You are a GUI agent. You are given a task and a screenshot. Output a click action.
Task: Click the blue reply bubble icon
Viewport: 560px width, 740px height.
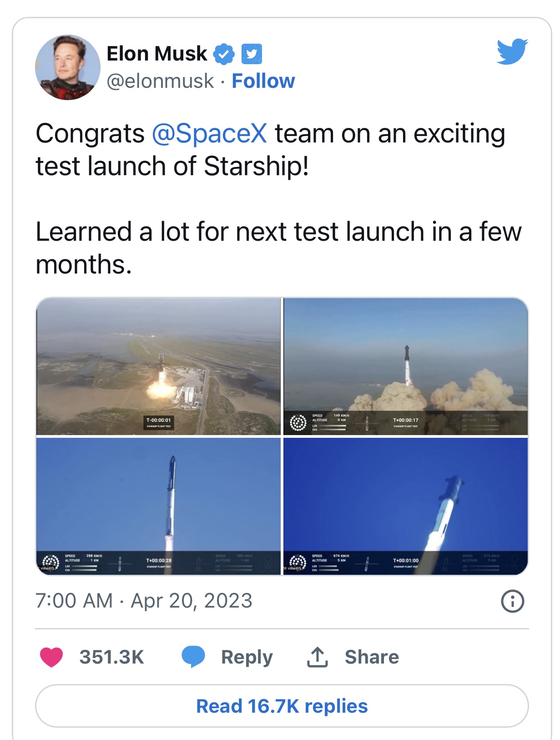[193, 657]
